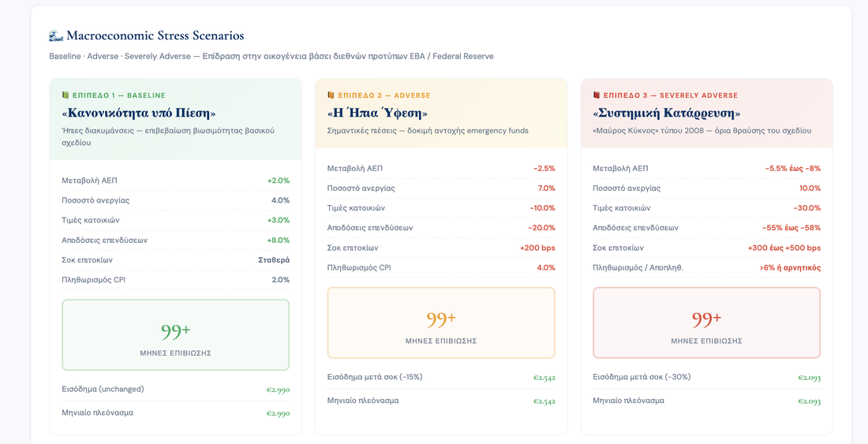
Task: Click the green book icon for Επίπεδο 1
Action: pos(65,95)
